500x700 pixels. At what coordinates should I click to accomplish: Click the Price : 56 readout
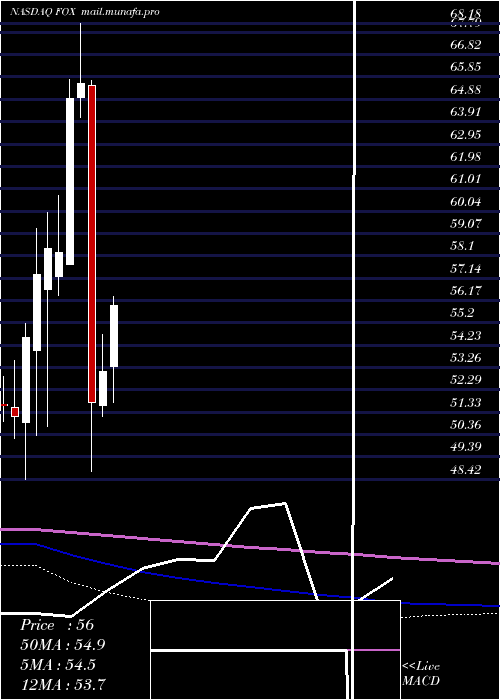coord(57,625)
